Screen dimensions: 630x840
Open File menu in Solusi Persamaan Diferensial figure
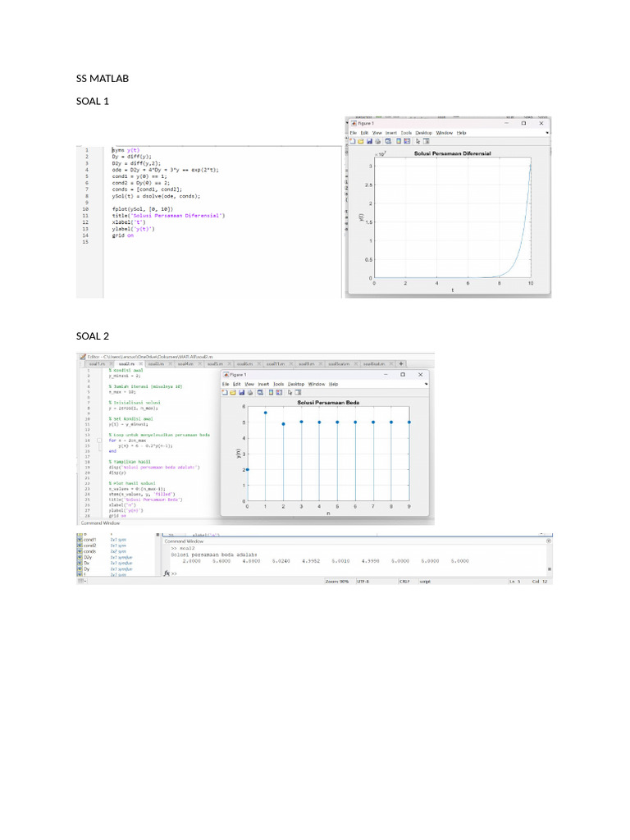pyautogui.click(x=353, y=133)
